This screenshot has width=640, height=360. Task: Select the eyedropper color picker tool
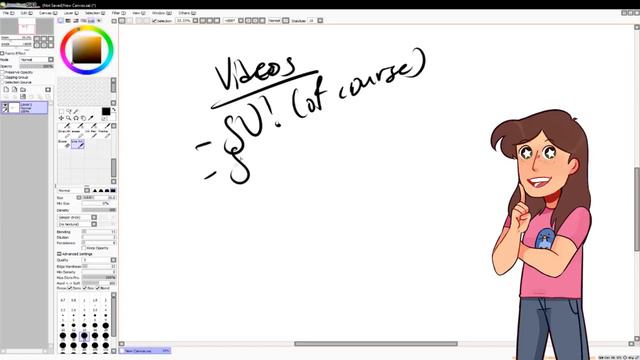(x=91, y=118)
